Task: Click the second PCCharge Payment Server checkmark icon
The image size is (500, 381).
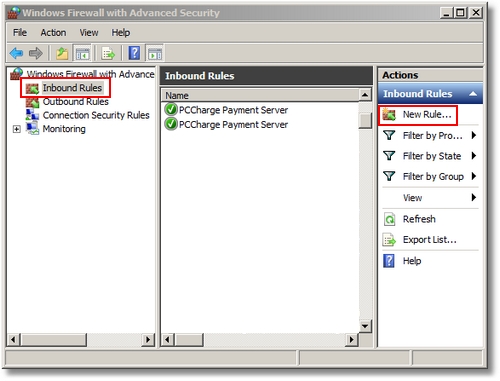Action: click(171, 124)
